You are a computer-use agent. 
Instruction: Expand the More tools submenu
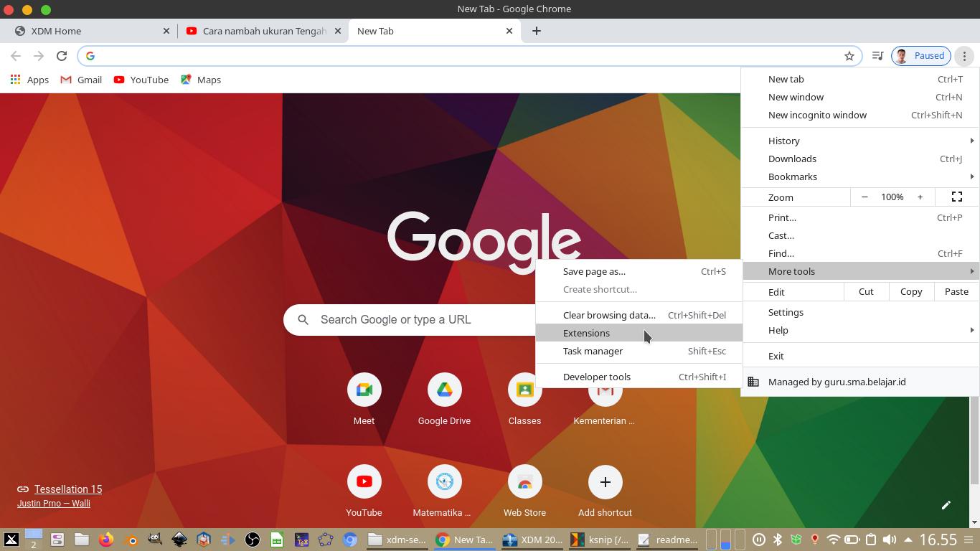tap(860, 271)
